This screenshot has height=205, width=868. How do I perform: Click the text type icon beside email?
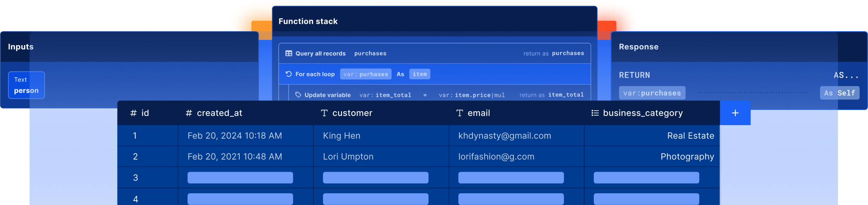click(x=459, y=113)
